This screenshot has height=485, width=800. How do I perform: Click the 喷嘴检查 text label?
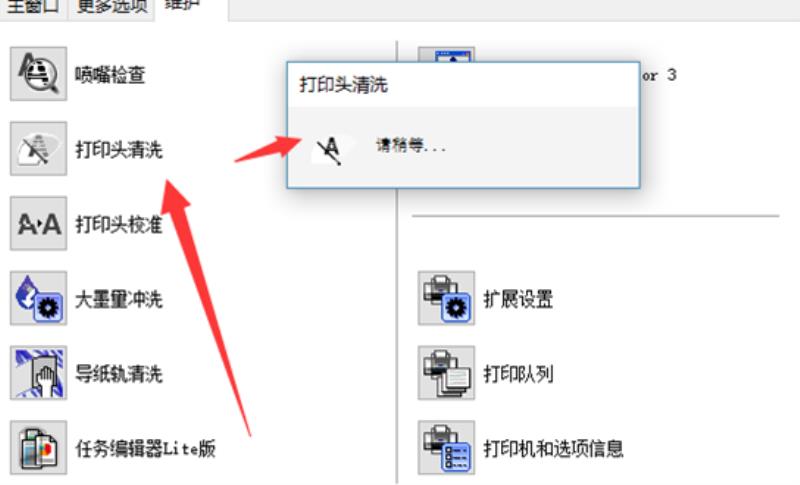(110, 75)
